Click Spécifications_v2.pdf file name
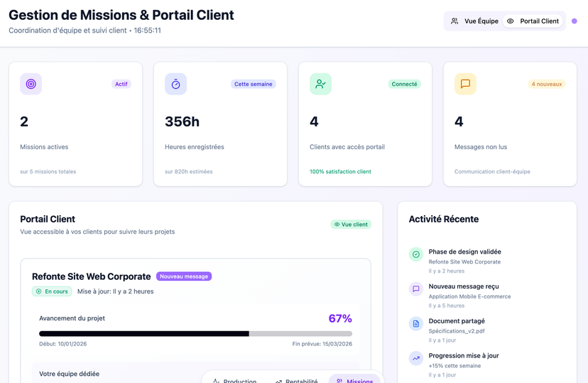The height and width of the screenshot is (383, 588). pyautogui.click(x=457, y=331)
